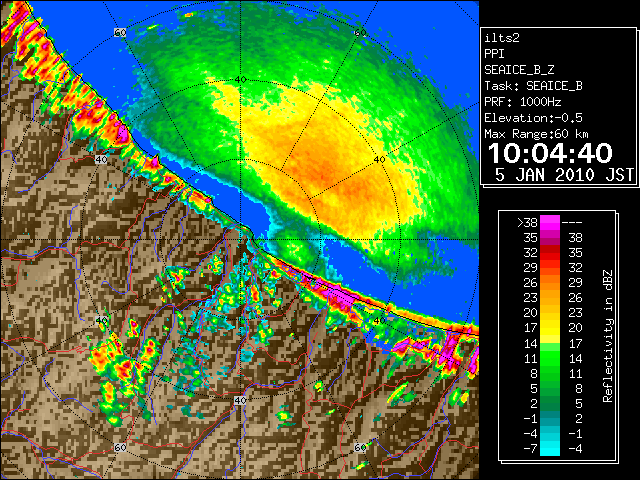Click the large "10:04:40" timestamp
This screenshot has height=480, width=640.
(551, 153)
